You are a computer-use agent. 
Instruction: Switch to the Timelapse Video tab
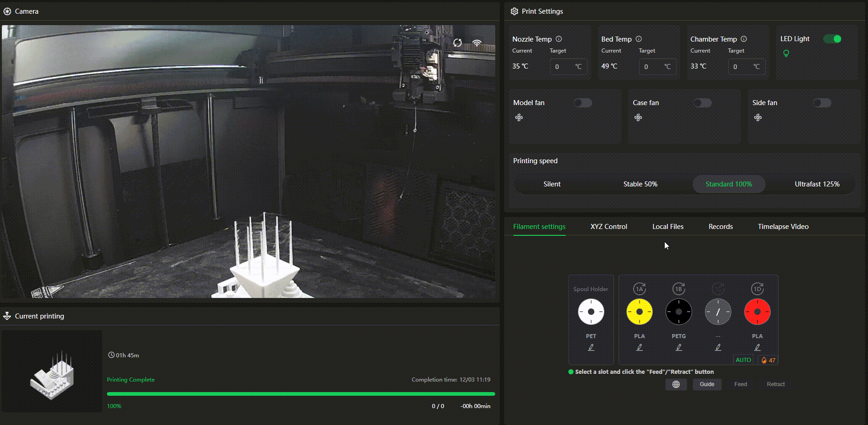(783, 227)
